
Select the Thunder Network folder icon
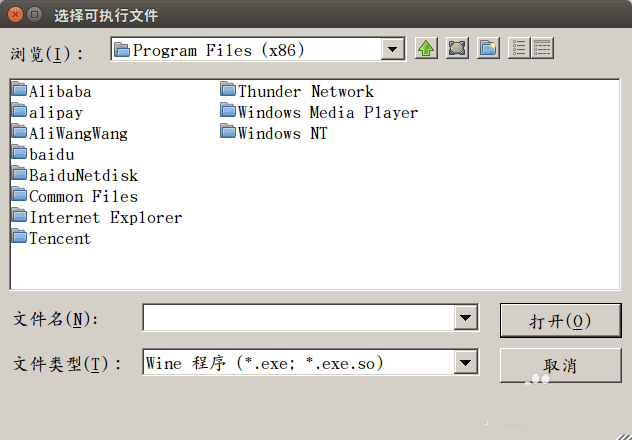pos(228,89)
